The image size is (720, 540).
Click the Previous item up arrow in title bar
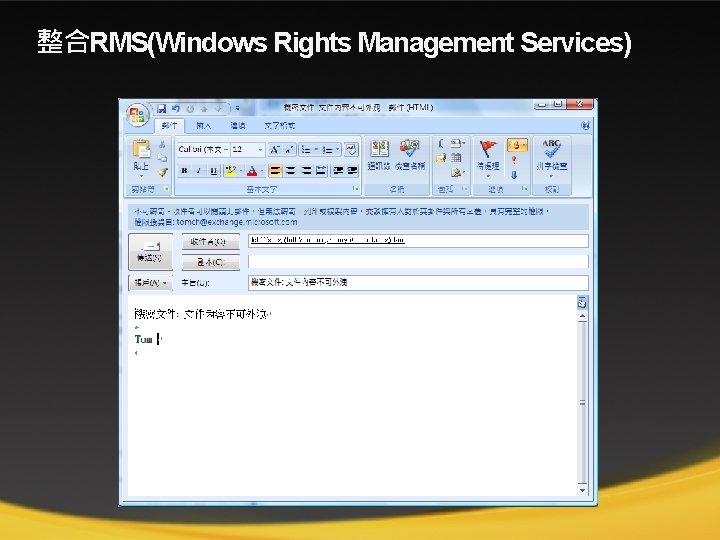coord(204,108)
